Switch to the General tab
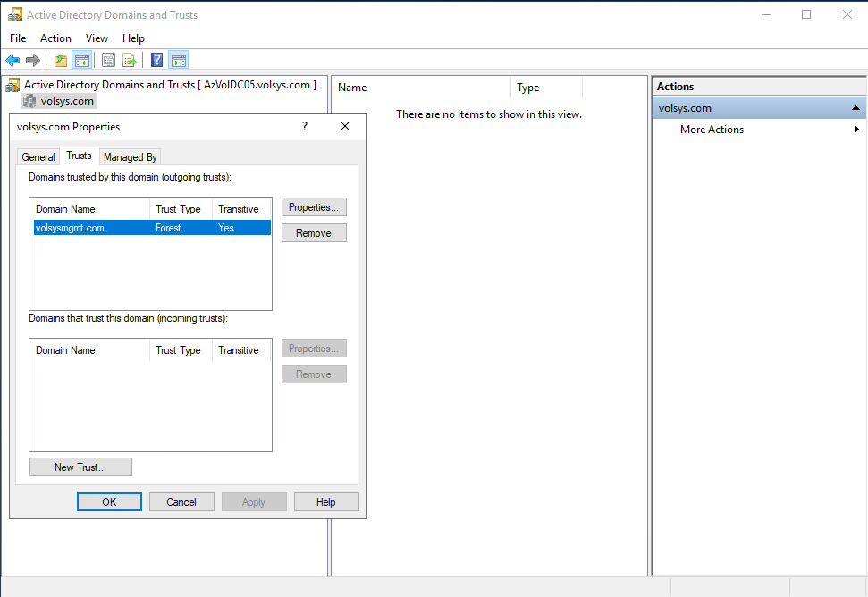Viewport: 868px width, 597px height. point(38,157)
